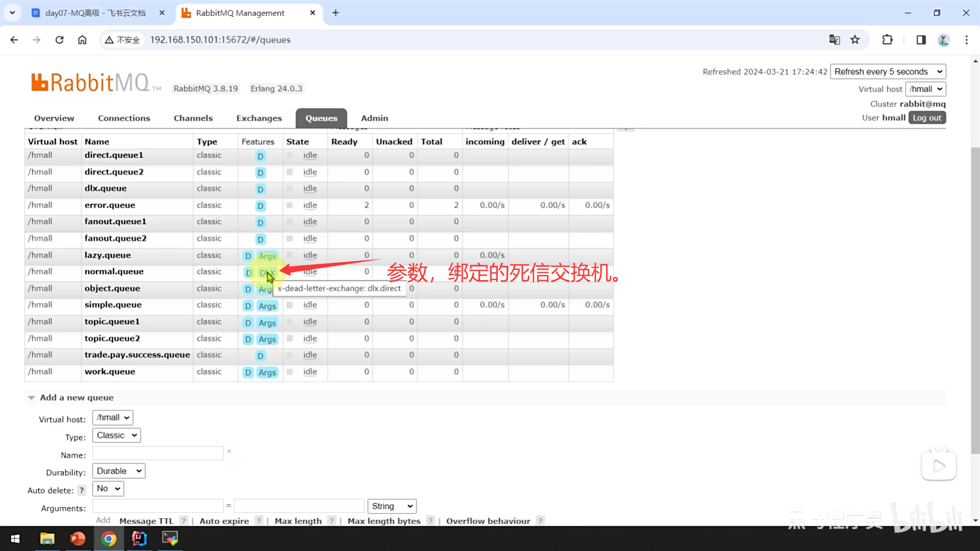
Task: Click the Message TTL argument shortcut
Action: click(146, 521)
